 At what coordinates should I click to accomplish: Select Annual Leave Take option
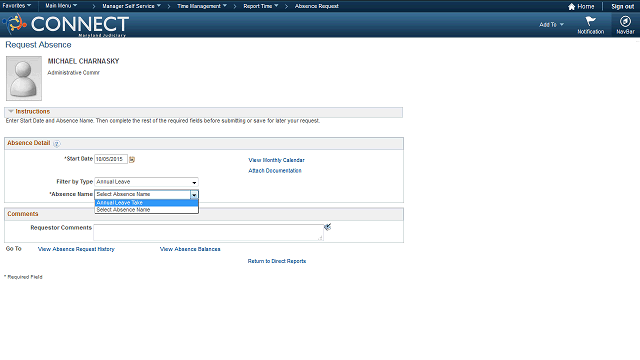[x=147, y=203]
